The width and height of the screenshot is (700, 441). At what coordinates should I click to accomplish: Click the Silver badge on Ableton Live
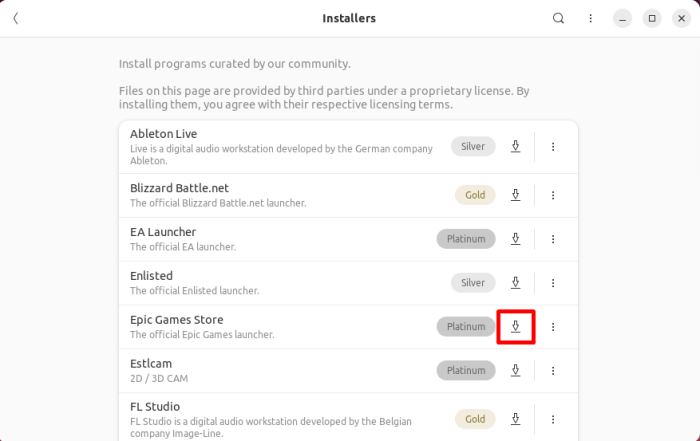coord(473,146)
